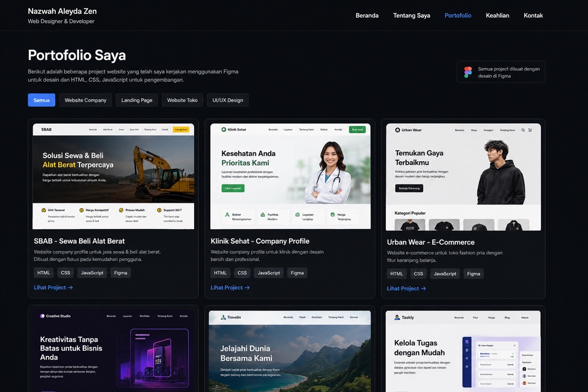
Task: Open the Urban Wear project thumbnail
Action: 464,177
